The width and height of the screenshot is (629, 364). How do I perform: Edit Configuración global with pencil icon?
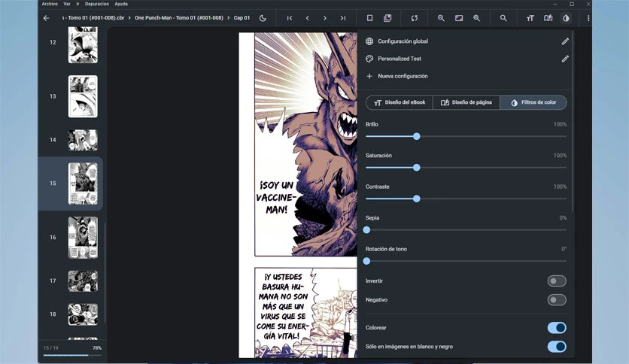(x=565, y=41)
